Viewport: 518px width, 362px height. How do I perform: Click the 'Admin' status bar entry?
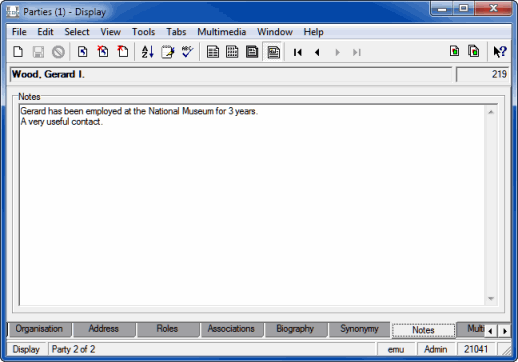436,349
